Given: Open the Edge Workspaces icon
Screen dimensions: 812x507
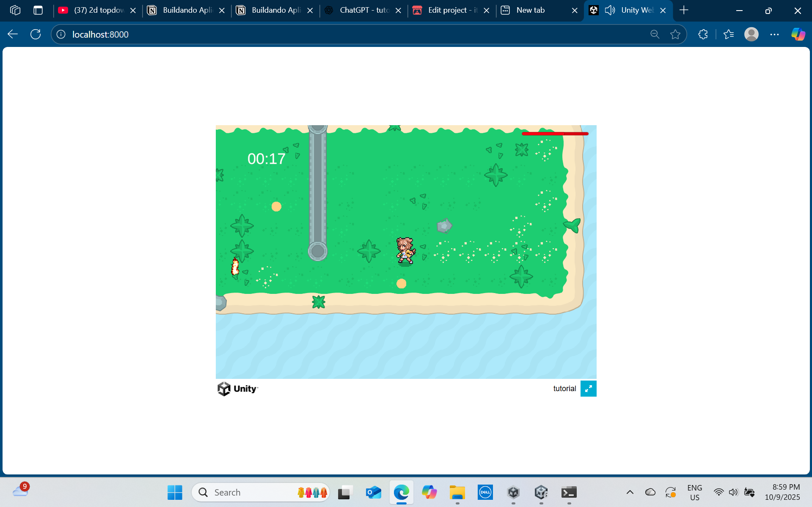Looking at the screenshot, I should point(15,10).
